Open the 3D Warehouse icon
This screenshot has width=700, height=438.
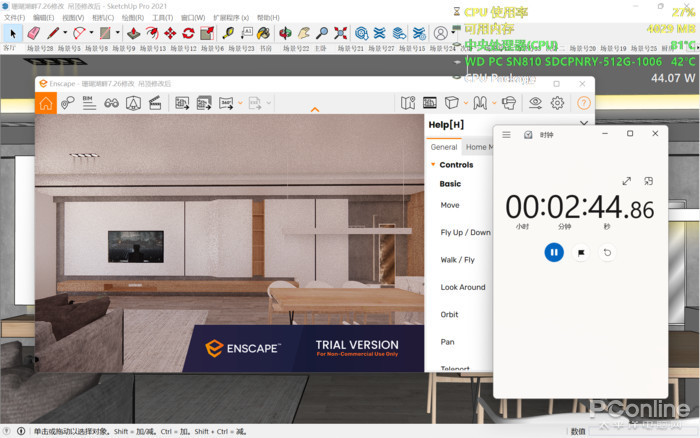[362, 33]
